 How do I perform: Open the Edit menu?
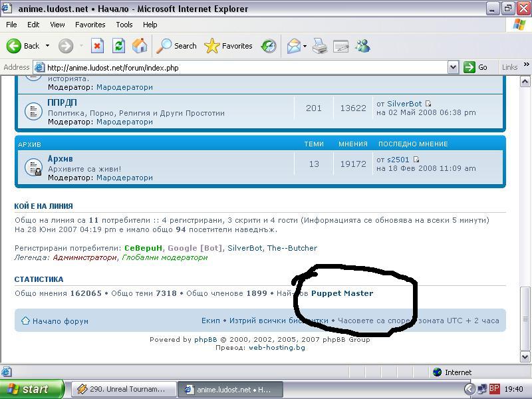33,25
